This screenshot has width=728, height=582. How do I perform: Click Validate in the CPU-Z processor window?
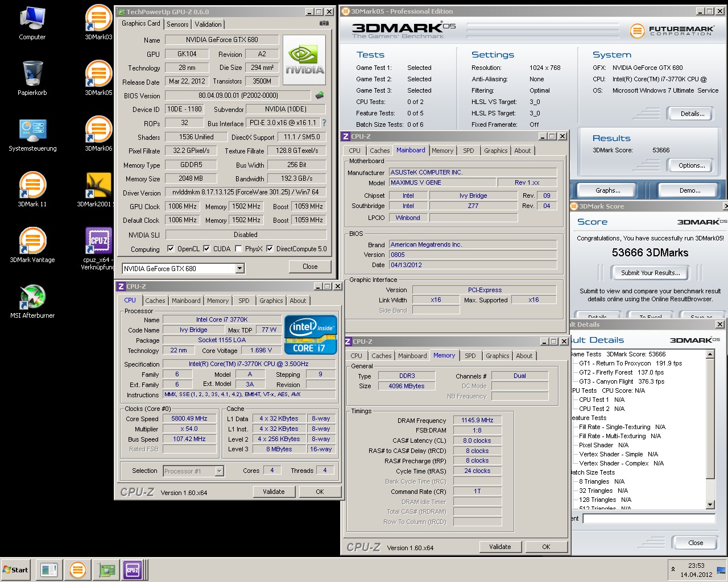274,492
